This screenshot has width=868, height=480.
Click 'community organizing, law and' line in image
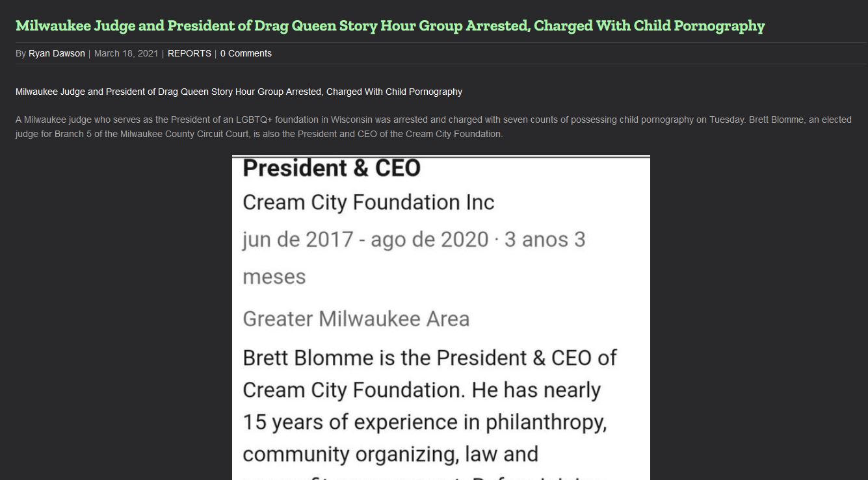(x=390, y=454)
